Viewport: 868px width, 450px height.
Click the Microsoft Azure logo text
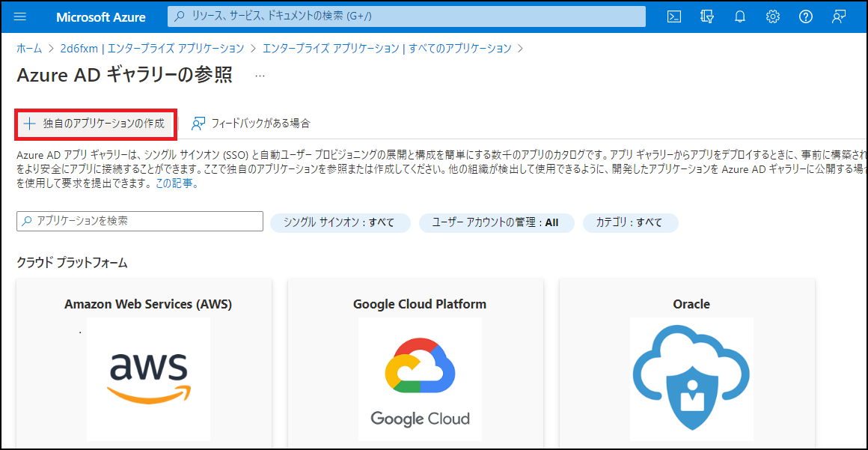click(x=101, y=17)
